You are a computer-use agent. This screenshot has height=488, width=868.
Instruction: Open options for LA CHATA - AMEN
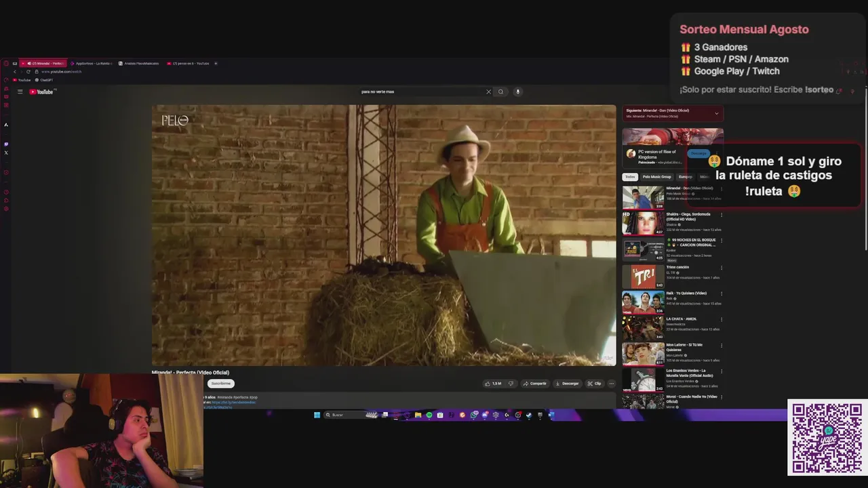[x=721, y=319]
